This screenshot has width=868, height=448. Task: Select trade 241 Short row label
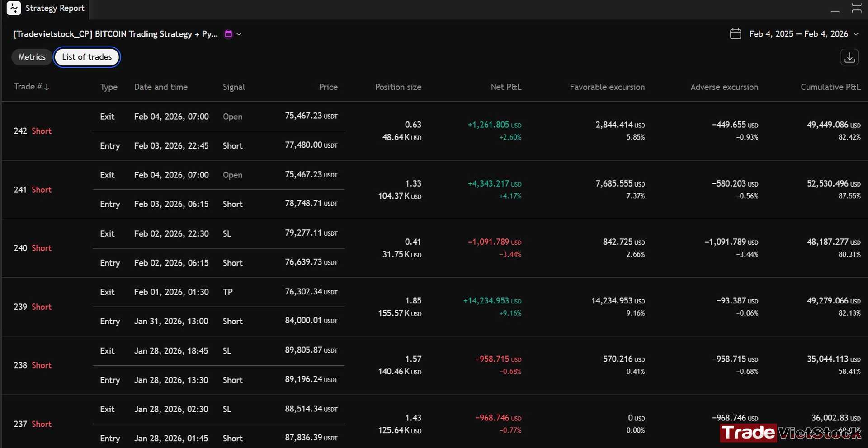pos(33,190)
